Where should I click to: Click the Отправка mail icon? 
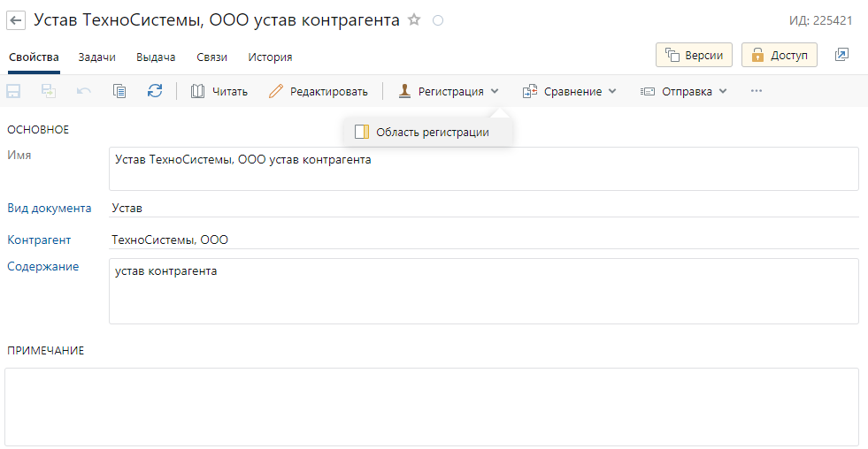[x=648, y=91]
